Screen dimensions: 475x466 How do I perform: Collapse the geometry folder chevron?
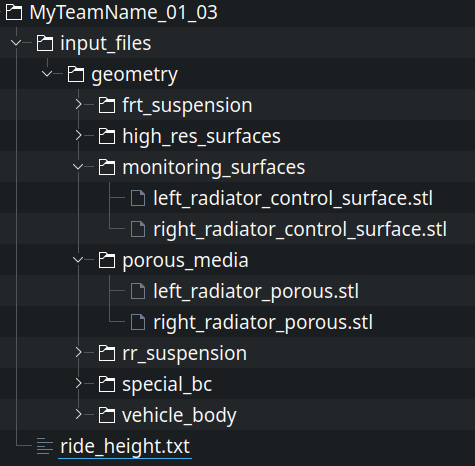coord(47,74)
